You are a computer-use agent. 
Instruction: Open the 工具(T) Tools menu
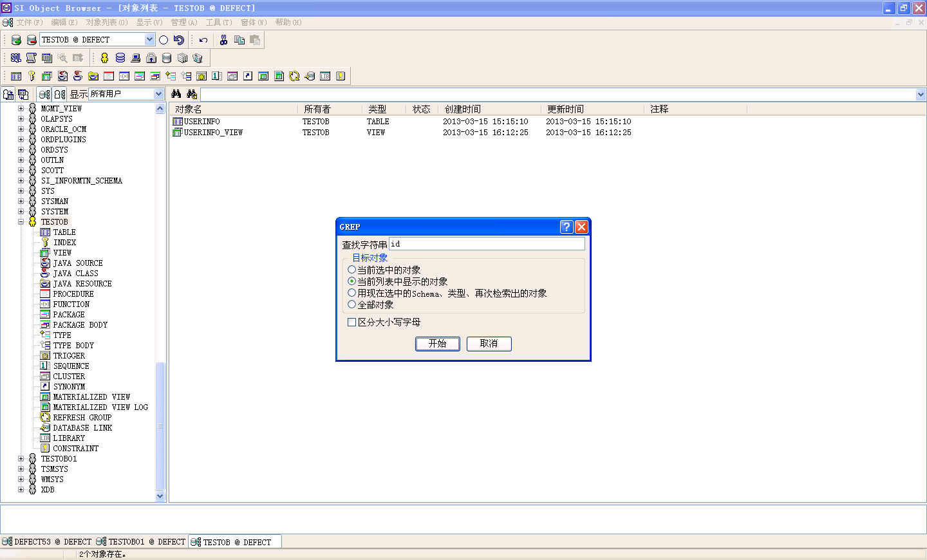218,23
